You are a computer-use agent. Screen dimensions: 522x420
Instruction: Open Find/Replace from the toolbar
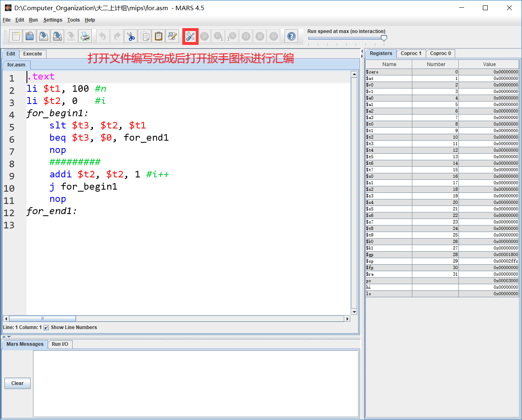[x=173, y=36]
